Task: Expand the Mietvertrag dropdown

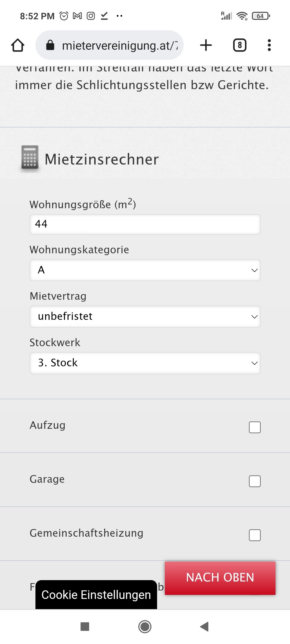Action: pyautogui.click(x=145, y=317)
